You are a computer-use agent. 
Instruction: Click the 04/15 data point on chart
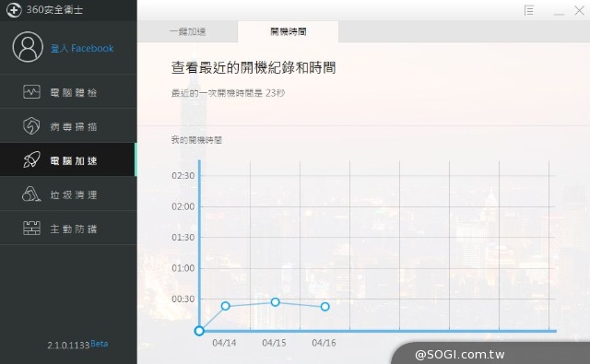[276, 302]
